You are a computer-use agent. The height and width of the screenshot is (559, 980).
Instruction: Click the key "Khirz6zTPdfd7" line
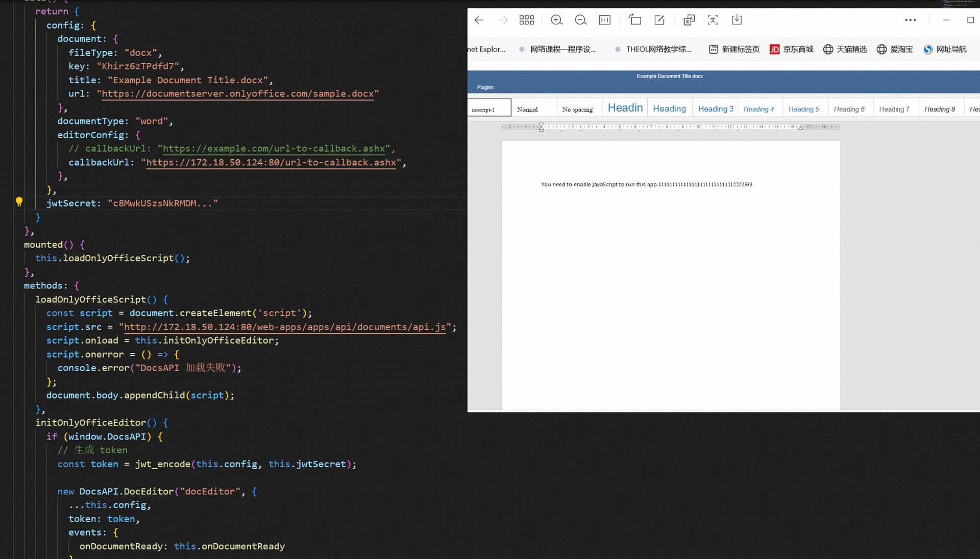click(x=126, y=66)
